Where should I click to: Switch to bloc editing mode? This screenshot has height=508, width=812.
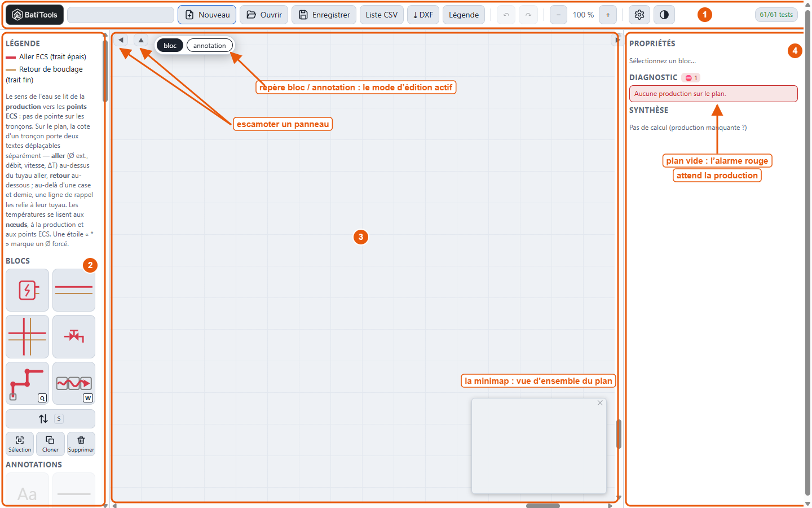[170, 46]
